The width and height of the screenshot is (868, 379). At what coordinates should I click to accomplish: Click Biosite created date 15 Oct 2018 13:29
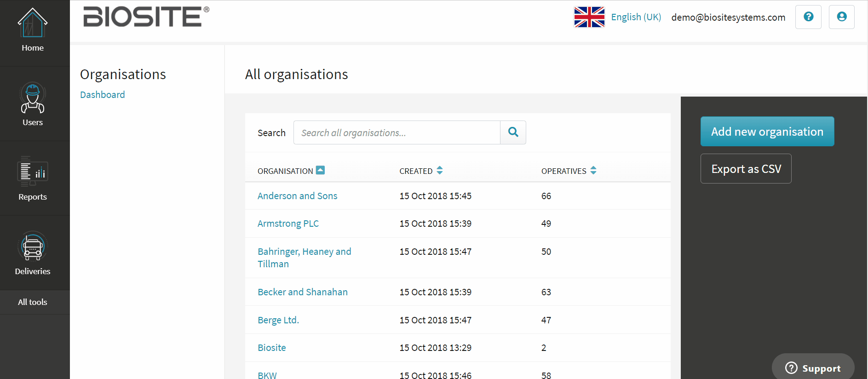436,348
